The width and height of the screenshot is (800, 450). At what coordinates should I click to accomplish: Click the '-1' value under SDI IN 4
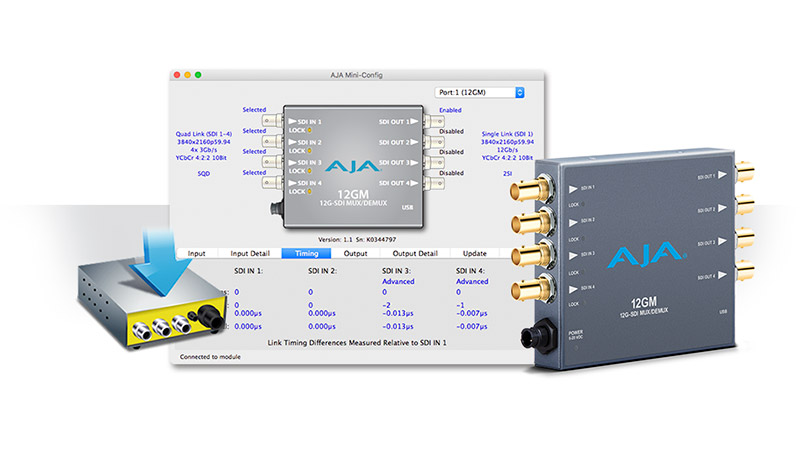pyautogui.click(x=460, y=305)
